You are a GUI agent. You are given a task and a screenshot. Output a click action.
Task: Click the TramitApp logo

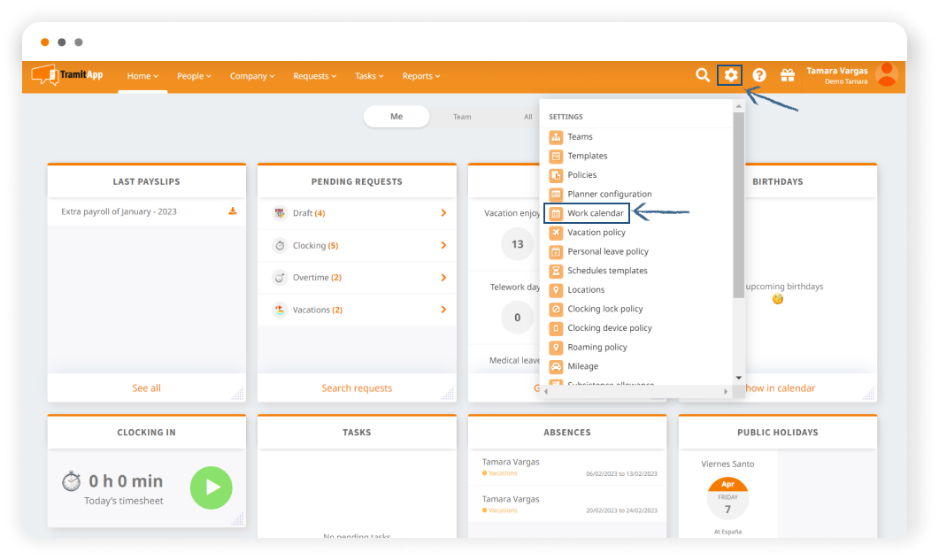click(x=68, y=75)
